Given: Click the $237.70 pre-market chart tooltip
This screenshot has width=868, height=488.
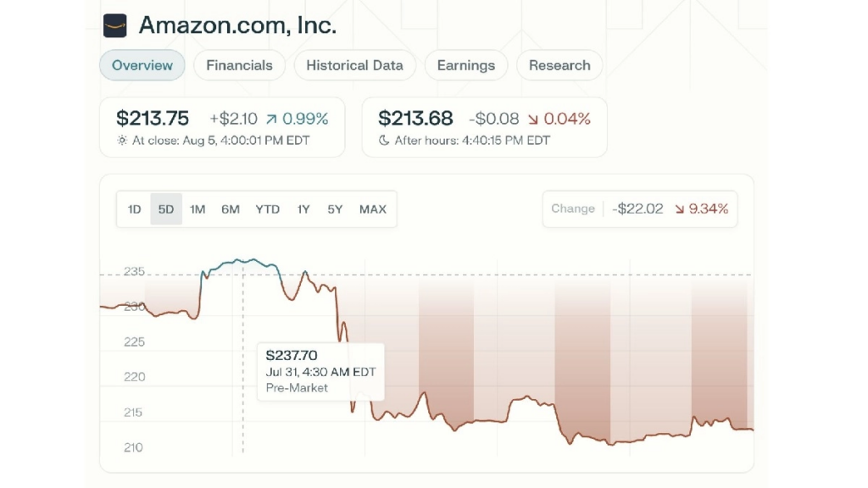Looking at the screenshot, I should pos(320,371).
